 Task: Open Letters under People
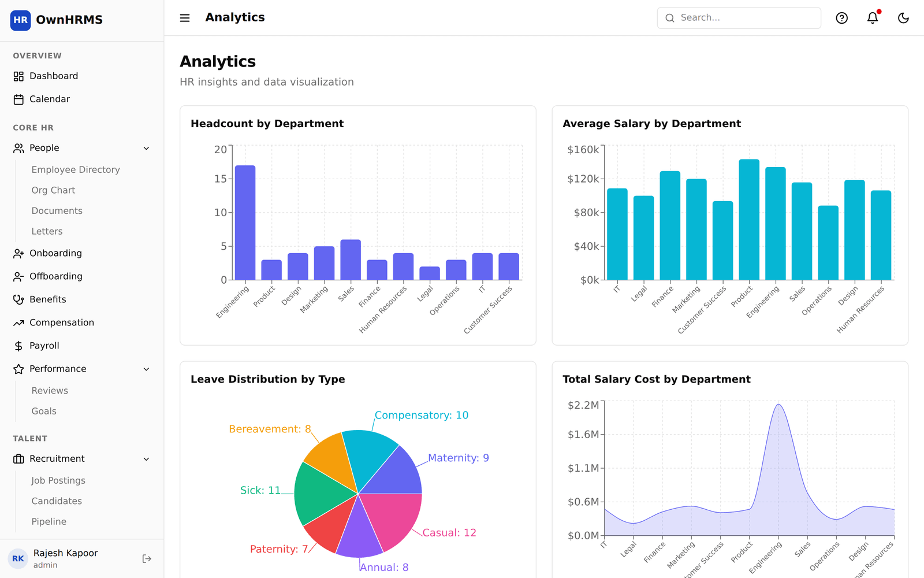[47, 232]
